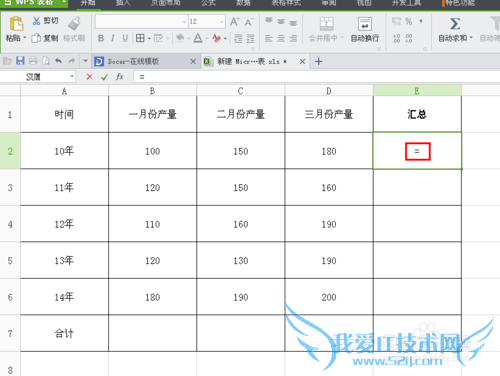Align text left
Viewport: 500px width, 376px height.
pos(269,39)
